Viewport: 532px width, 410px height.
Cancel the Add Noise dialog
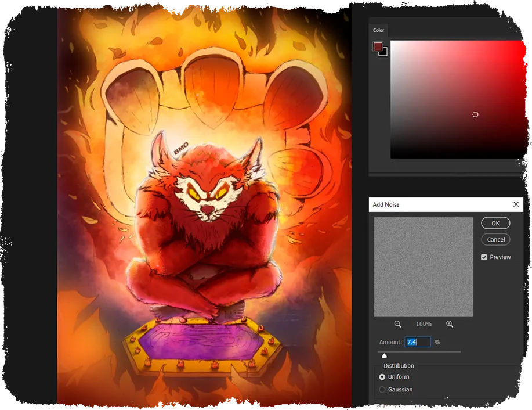click(x=495, y=239)
